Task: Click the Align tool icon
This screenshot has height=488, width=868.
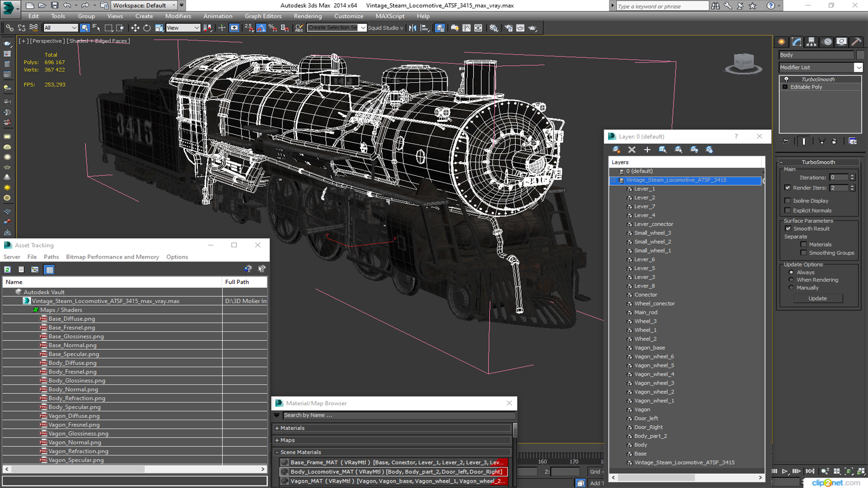Action: (425, 28)
